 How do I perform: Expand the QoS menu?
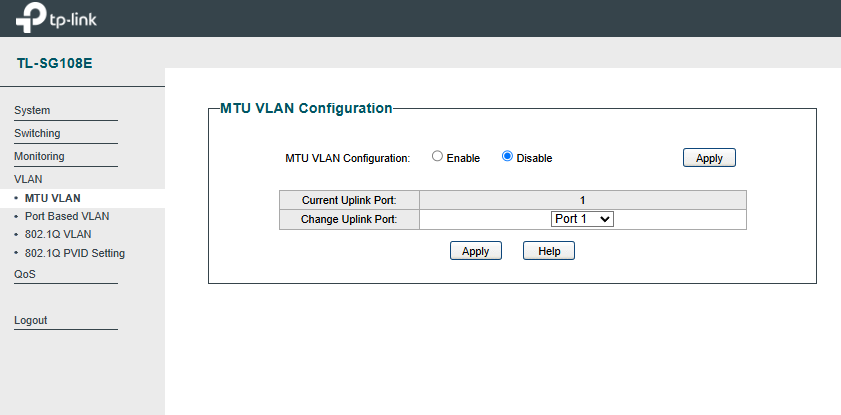[x=25, y=274]
